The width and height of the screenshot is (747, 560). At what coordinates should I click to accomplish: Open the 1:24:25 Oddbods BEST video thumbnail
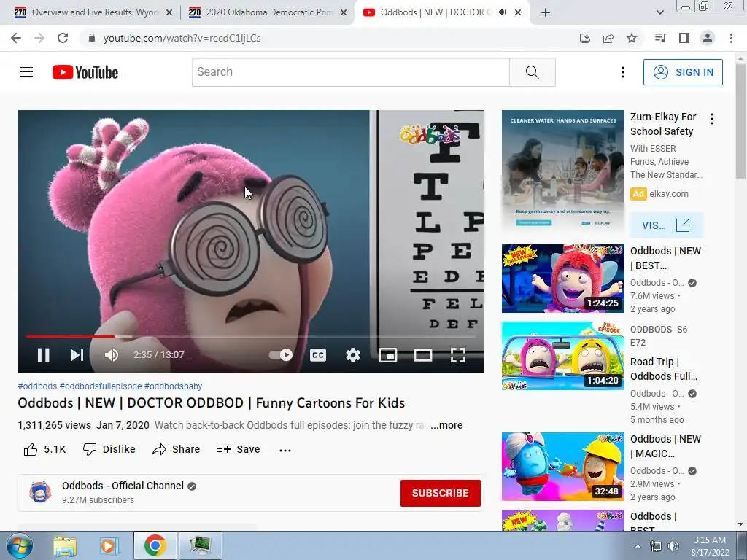click(x=562, y=278)
